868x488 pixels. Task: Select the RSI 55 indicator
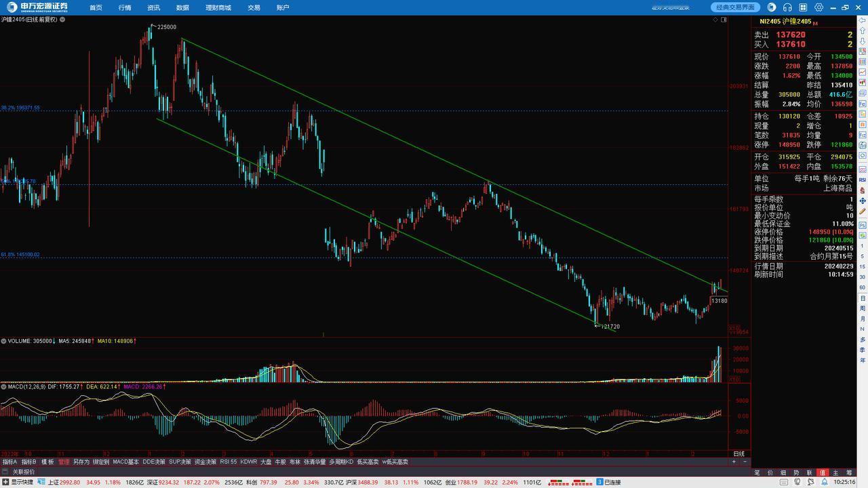229,462
